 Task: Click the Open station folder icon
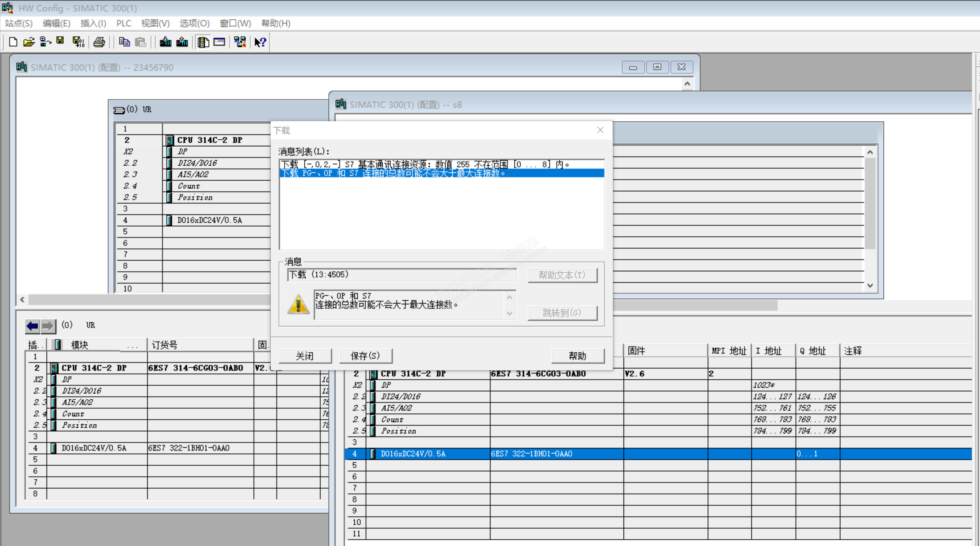[29, 42]
